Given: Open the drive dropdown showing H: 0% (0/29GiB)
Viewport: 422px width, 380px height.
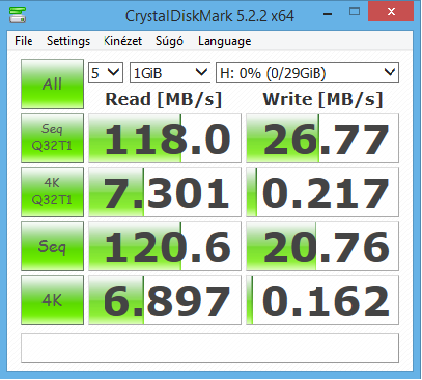Looking at the screenshot, I should [307, 72].
